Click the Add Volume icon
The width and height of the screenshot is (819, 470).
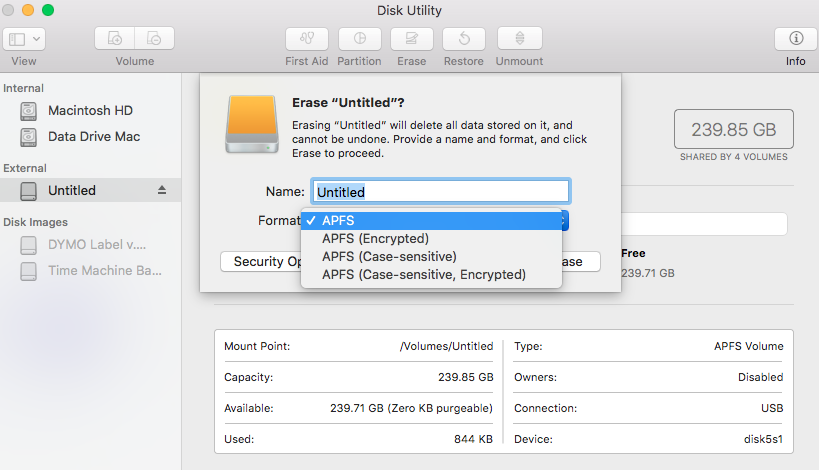[x=114, y=39]
